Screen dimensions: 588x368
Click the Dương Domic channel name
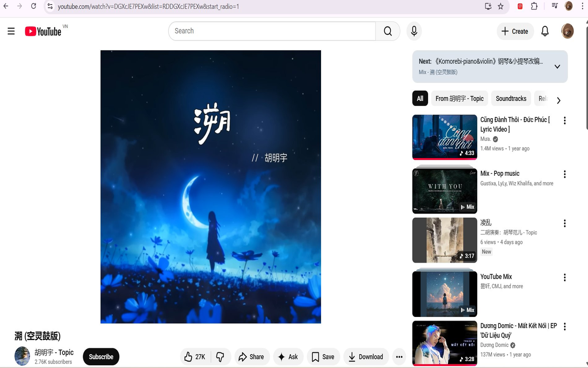point(494,345)
